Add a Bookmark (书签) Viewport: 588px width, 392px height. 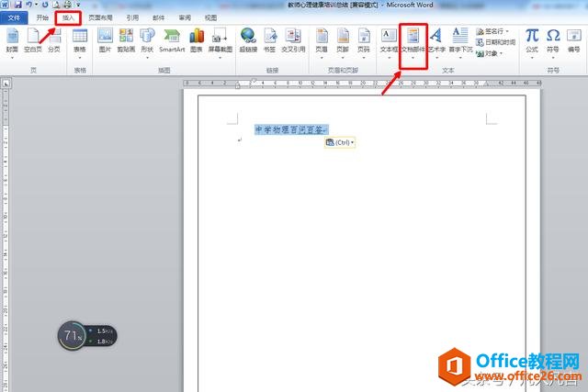[x=269, y=40]
